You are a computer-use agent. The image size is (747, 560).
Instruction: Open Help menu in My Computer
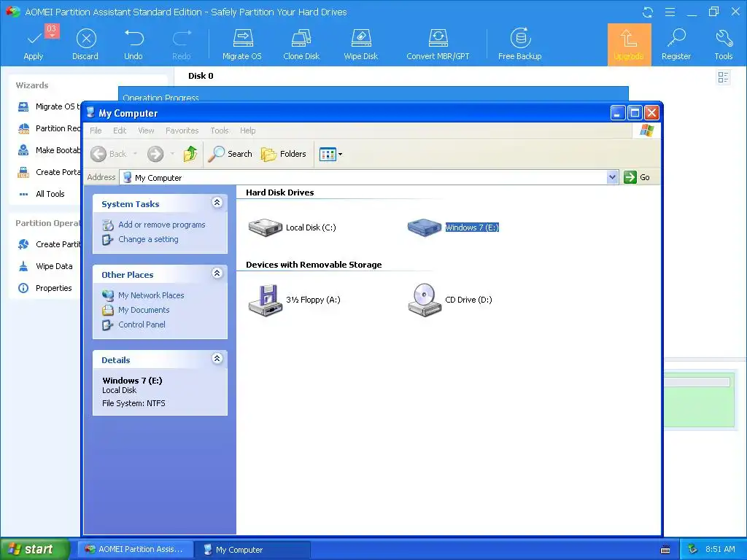coord(248,131)
